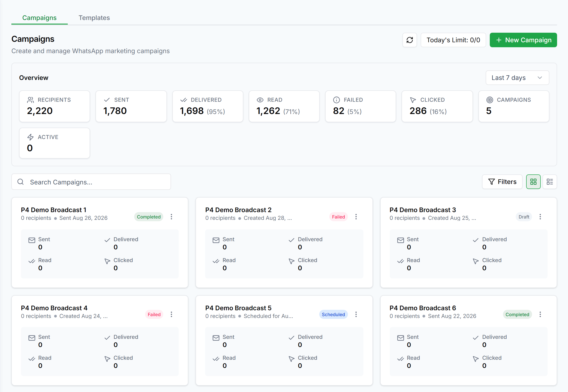
Task: Open the P4 Demo Broadcast 1 title
Action: [54, 210]
